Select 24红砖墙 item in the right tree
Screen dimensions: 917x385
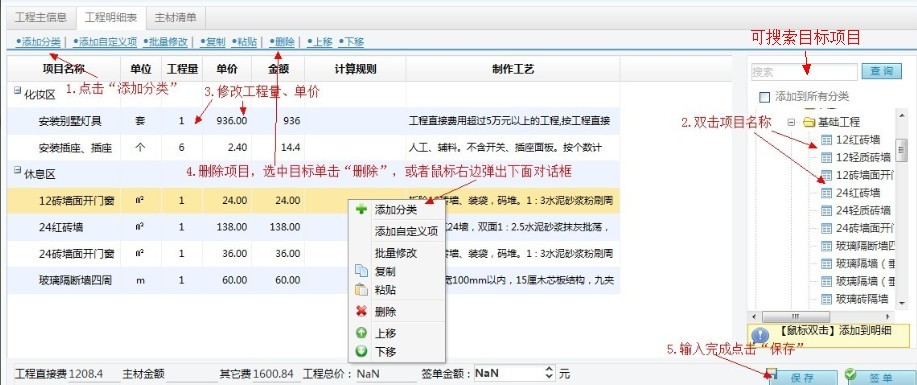point(858,192)
